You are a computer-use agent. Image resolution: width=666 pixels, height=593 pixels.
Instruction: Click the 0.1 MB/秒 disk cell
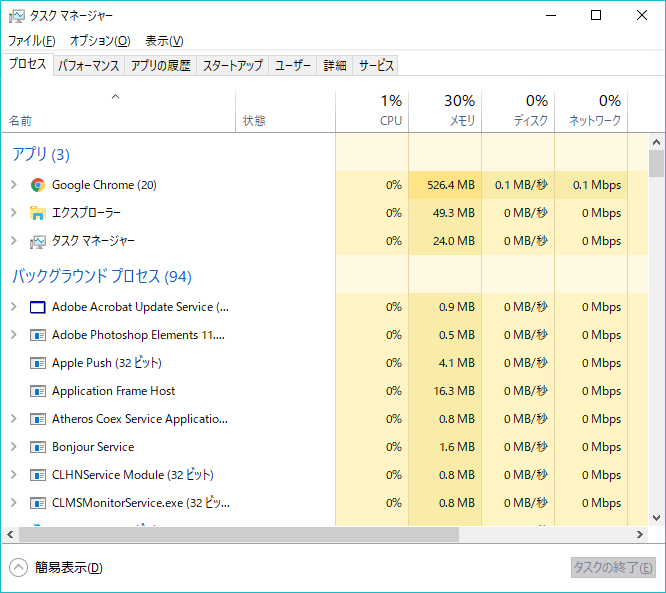click(x=518, y=185)
